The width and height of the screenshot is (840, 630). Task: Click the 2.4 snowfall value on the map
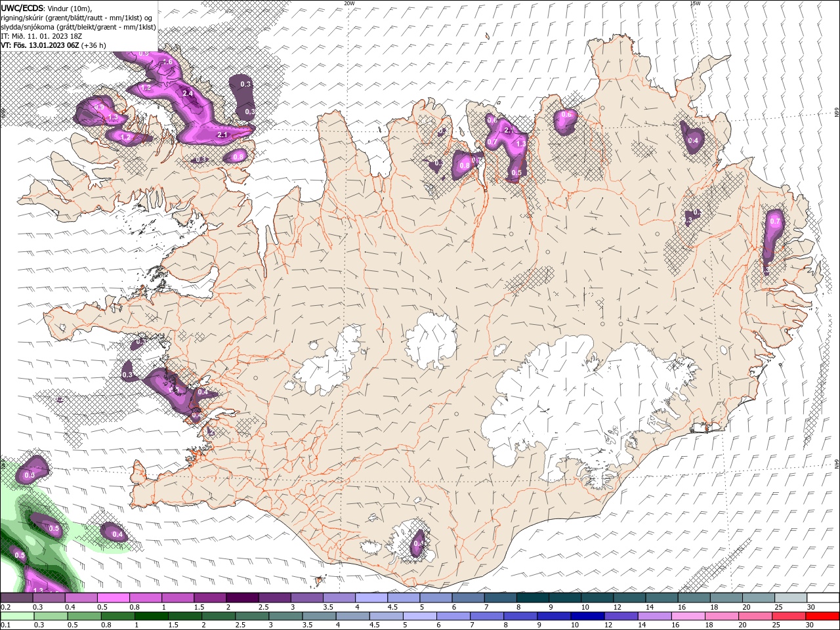coord(188,94)
